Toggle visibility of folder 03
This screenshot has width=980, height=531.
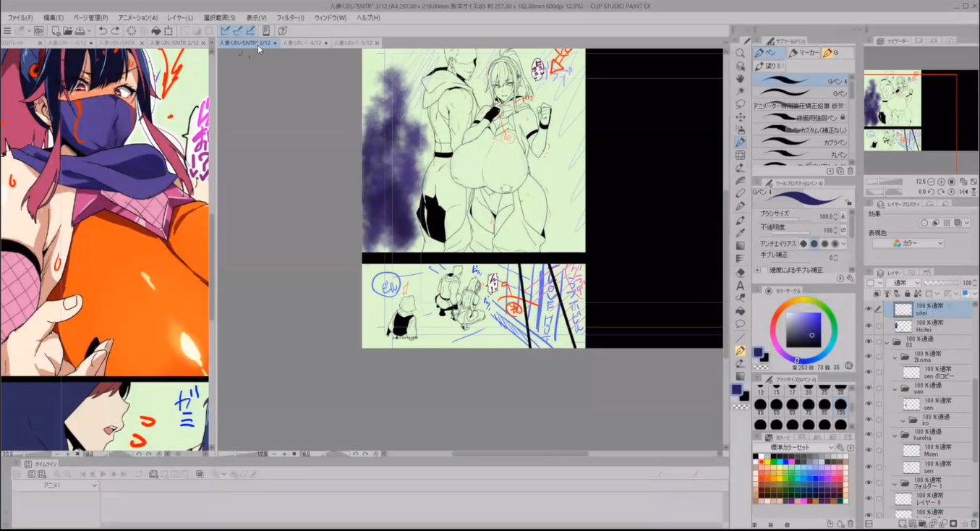click(869, 342)
